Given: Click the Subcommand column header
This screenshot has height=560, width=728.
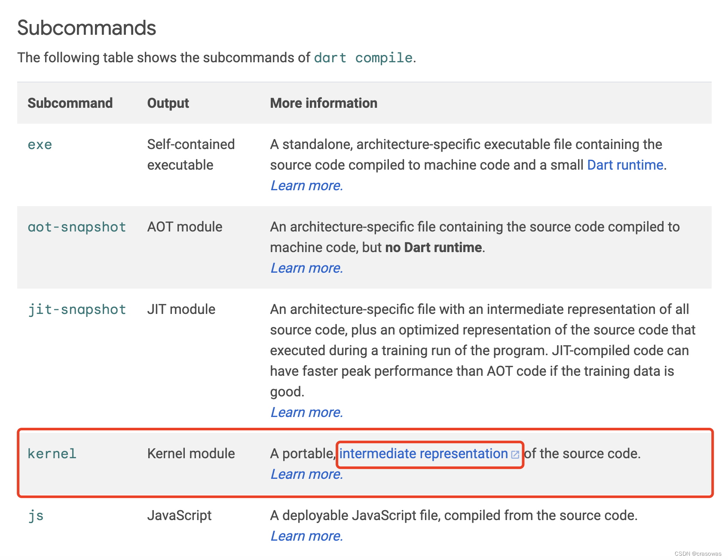Looking at the screenshot, I should coord(70,103).
